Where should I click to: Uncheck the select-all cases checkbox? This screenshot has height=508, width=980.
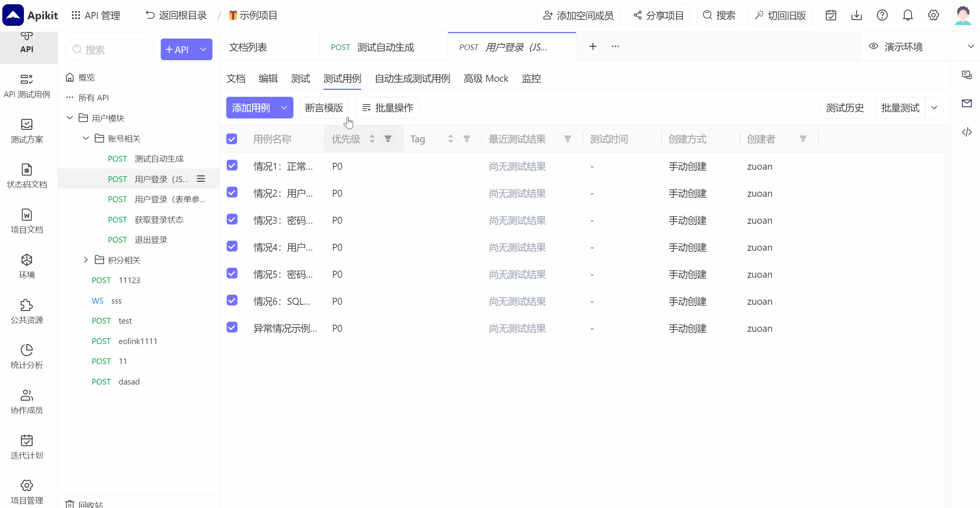[x=232, y=138]
